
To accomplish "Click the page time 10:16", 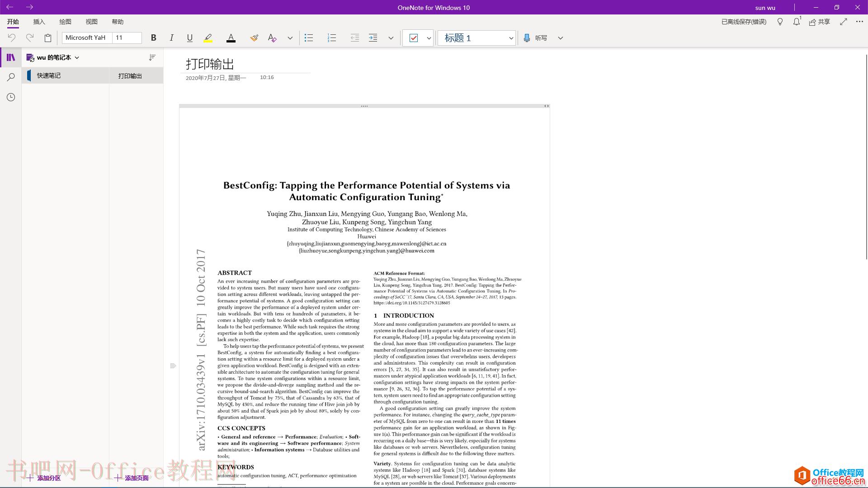I will click(267, 77).
